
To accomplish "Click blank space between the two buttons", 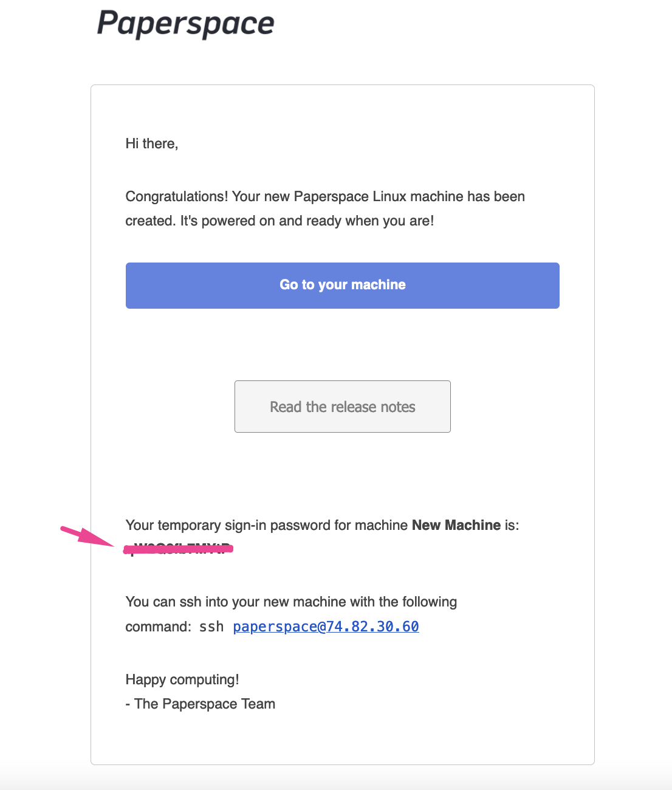I will pyautogui.click(x=343, y=345).
